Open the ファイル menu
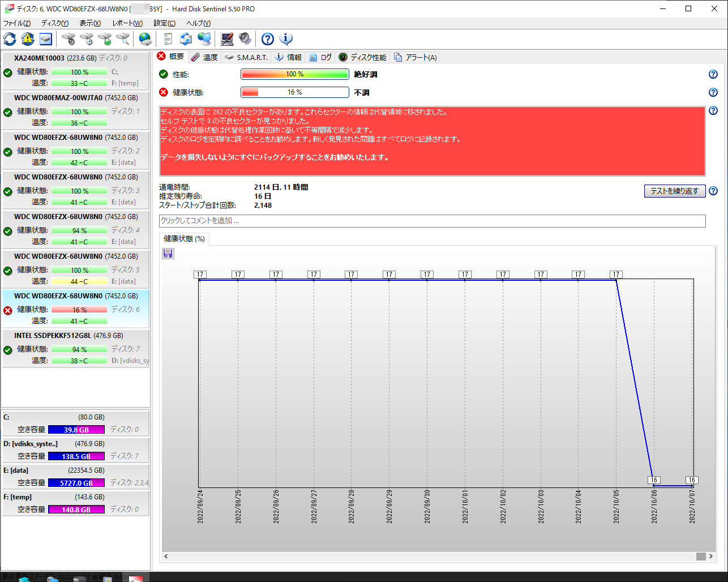Image resolution: width=728 pixels, height=582 pixels. coord(17,23)
